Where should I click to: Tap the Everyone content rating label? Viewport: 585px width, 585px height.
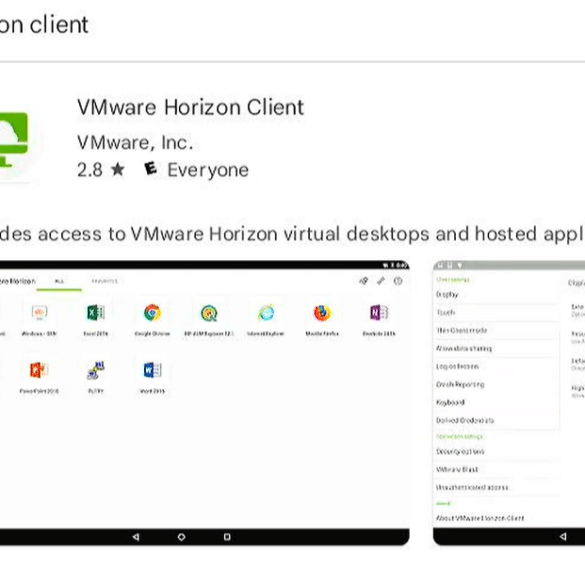pos(208,170)
